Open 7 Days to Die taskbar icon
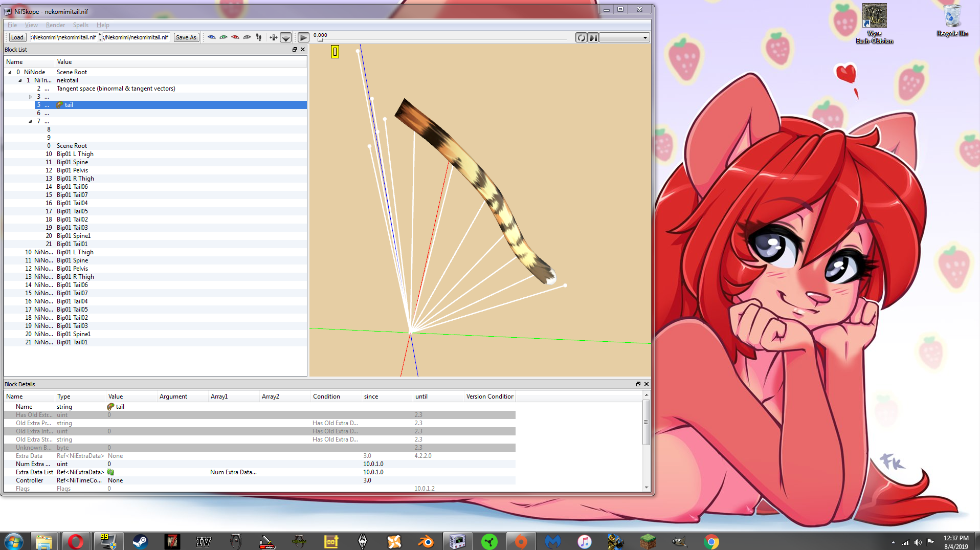Viewport: 980px width, 550px height. click(x=172, y=541)
